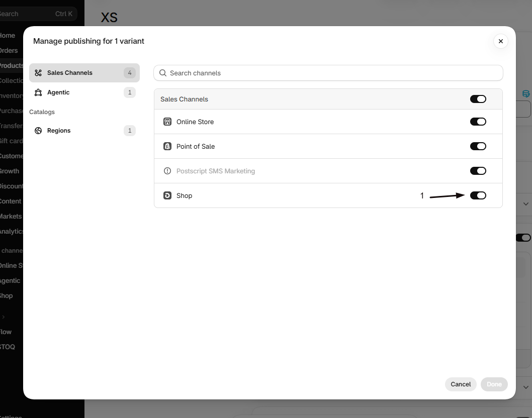Click background admin Search bar
The height and width of the screenshot is (418, 532).
[38, 14]
